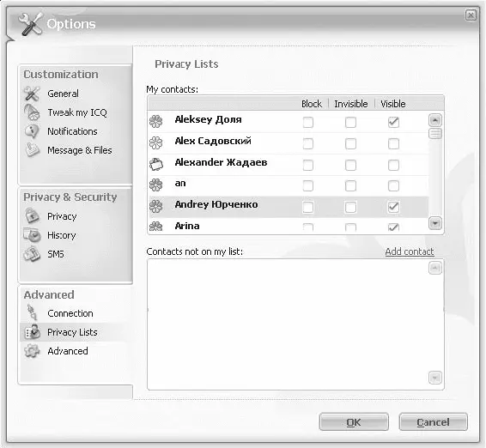Select the Message & Files icon
This screenshot has height=448, width=486.
[x=33, y=150]
